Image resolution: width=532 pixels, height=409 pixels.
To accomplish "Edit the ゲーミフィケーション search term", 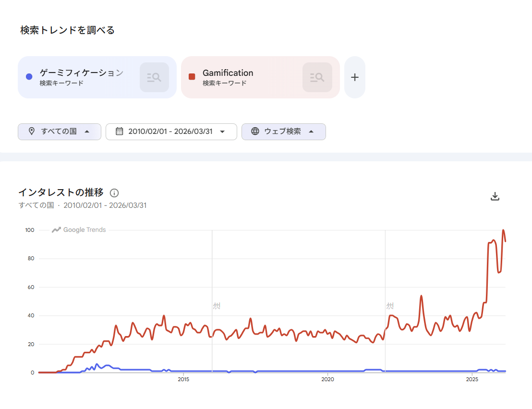I will pos(81,73).
